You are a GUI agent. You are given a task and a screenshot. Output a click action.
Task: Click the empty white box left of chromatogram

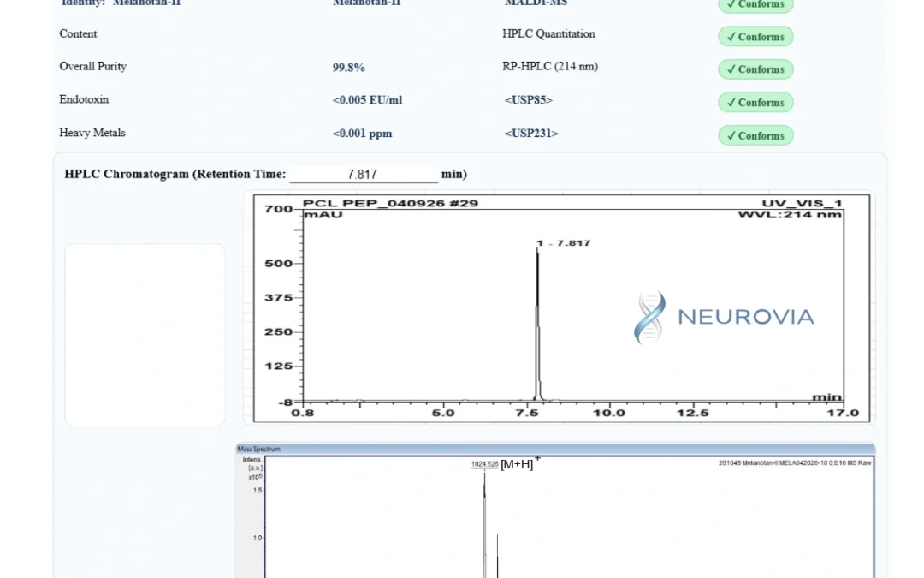coord(145,335)
